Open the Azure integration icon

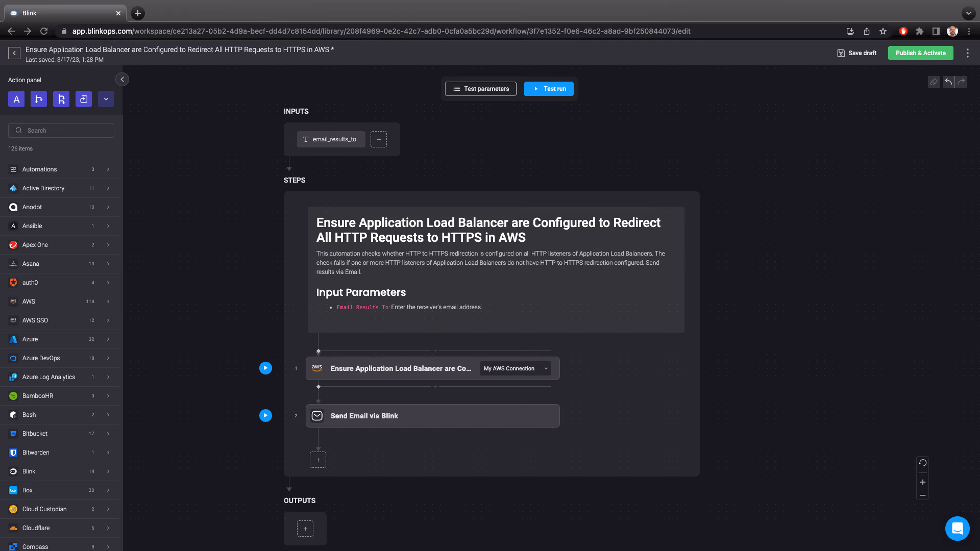click(13, 339)
